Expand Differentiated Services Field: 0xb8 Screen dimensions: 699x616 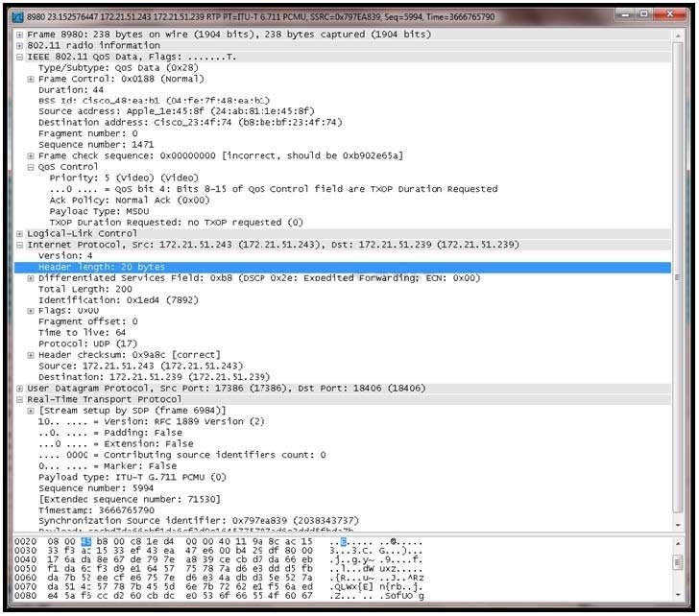pyautogui.click(x=32, y=278)
